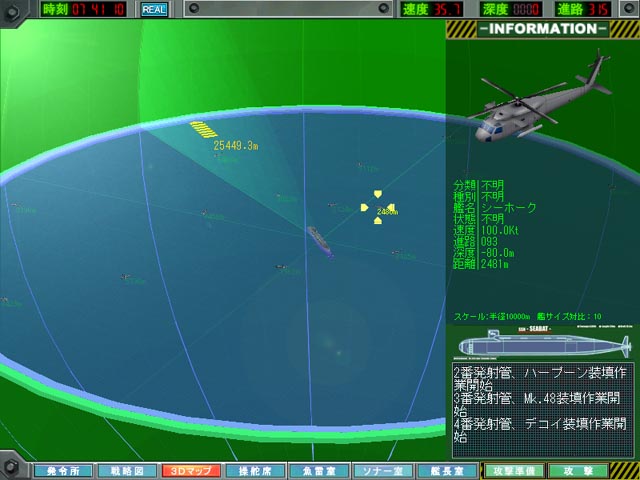Click the 分類 不明 info row

478,186
